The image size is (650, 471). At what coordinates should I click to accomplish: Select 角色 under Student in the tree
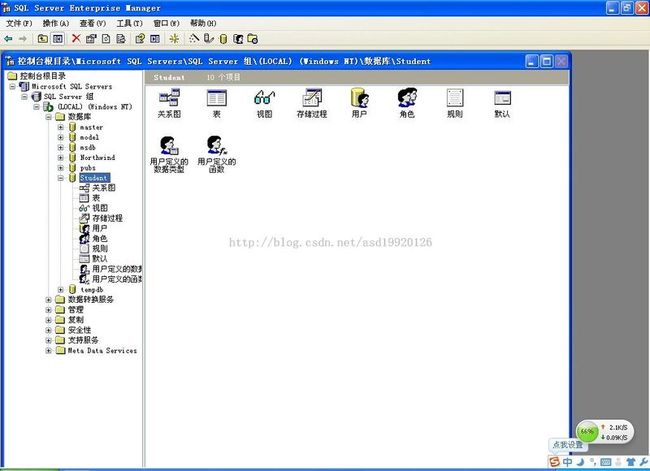click(100, 238)
